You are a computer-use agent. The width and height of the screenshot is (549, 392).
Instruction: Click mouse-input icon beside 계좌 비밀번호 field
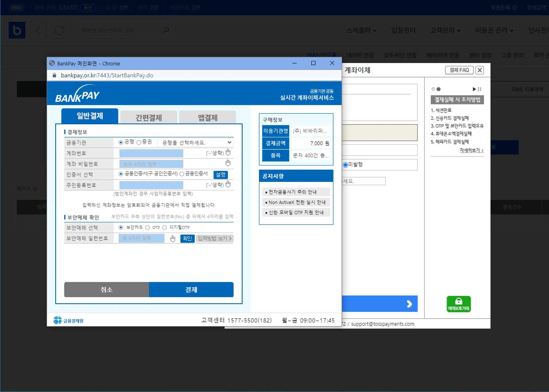tap(228, 163)
